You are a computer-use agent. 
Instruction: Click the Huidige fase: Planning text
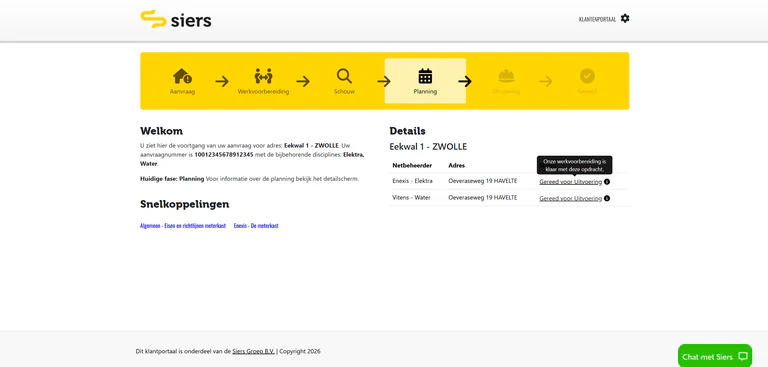172,179
